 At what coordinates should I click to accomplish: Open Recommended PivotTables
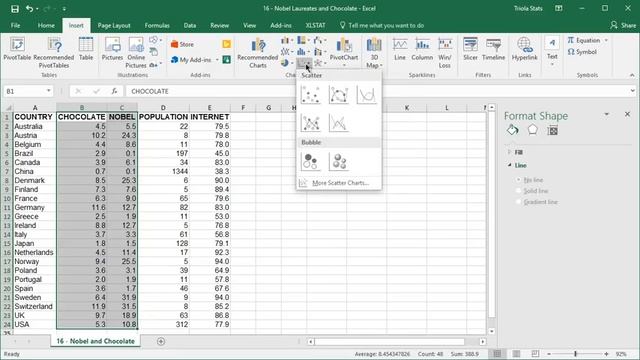(x=54, y=53)
